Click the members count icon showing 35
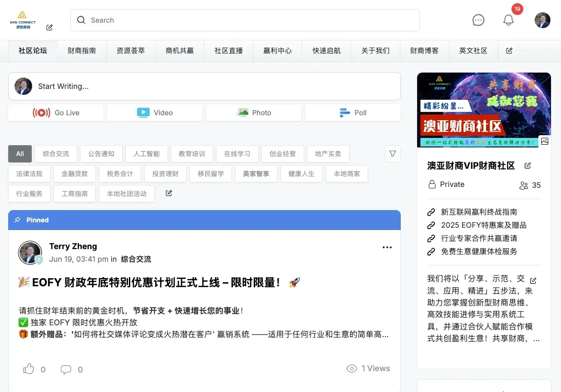 [524, 185]
